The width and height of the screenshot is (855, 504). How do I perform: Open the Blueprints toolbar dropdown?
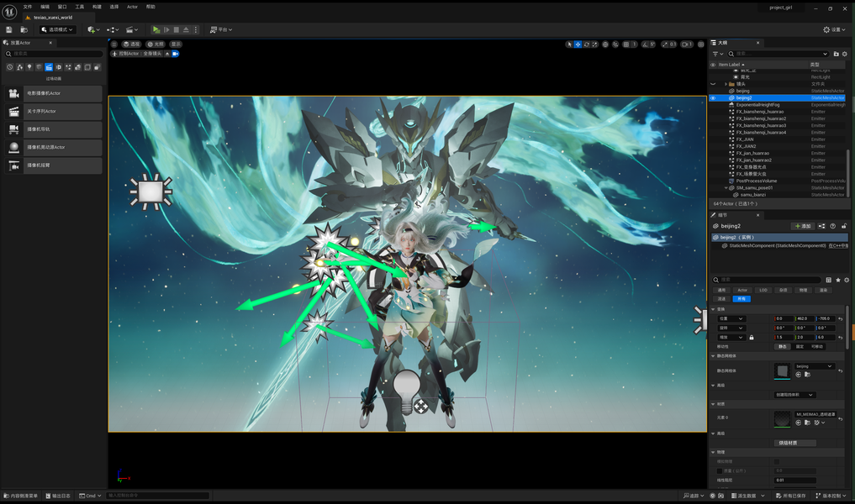pos(113,29)
